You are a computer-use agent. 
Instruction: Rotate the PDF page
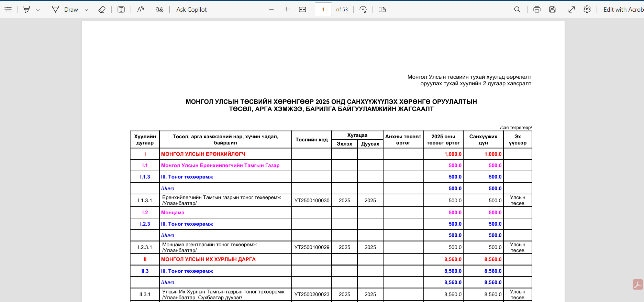pyautogui.click(x=363, y=10)
